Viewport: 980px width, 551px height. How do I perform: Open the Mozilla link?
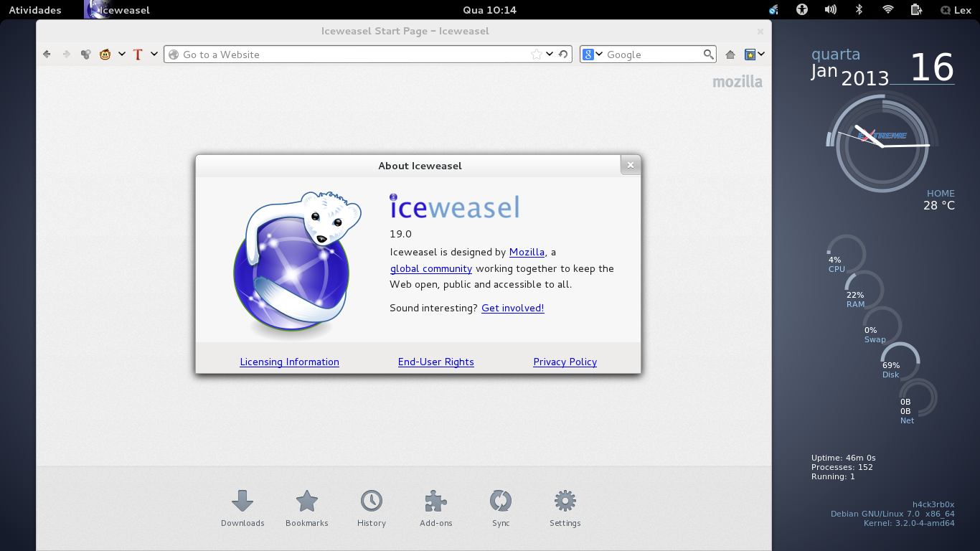coord(527,252)
